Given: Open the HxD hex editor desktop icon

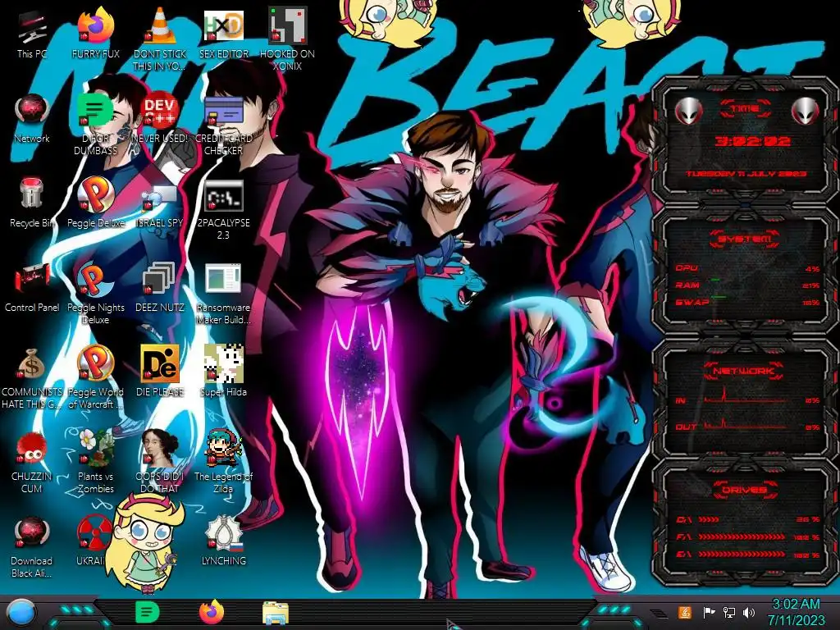Looking at the screenshot, I should [223, 33].
